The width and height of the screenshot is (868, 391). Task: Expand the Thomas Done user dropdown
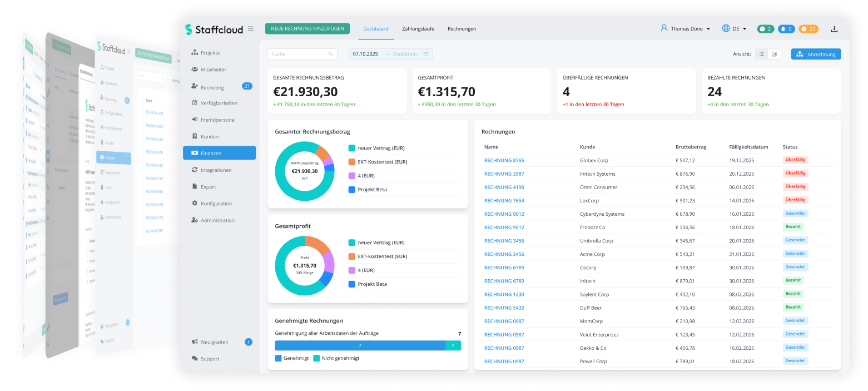click(x=685, y=29)
